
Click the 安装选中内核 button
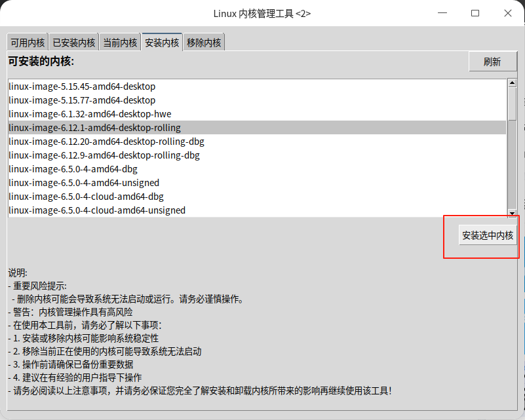click(488, 235)
